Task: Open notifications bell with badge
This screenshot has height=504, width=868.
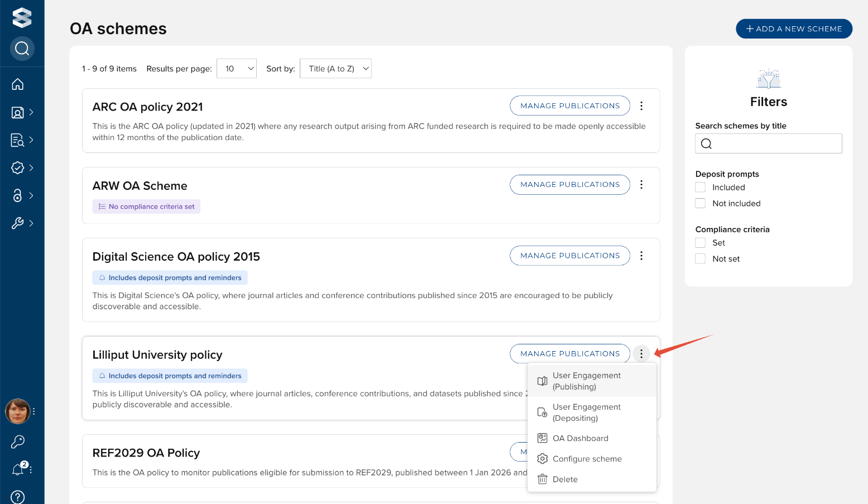Action: (18, 469)
